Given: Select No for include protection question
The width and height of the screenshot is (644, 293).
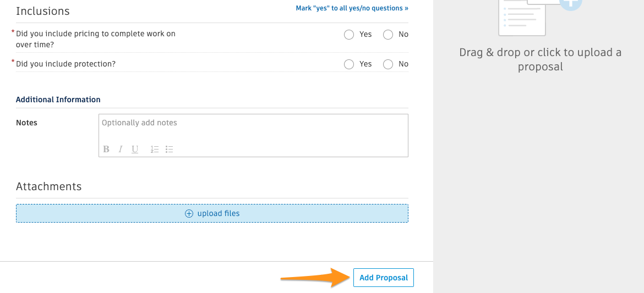Looking at the screenshot, I should click(388, 64).
